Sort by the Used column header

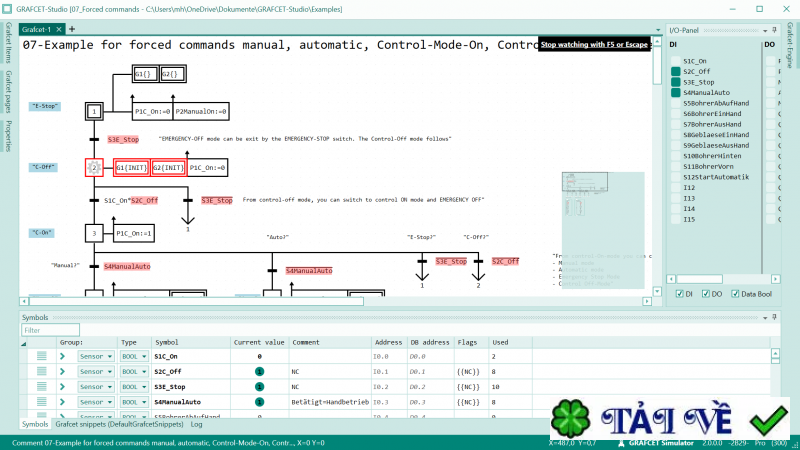(510, 342)
